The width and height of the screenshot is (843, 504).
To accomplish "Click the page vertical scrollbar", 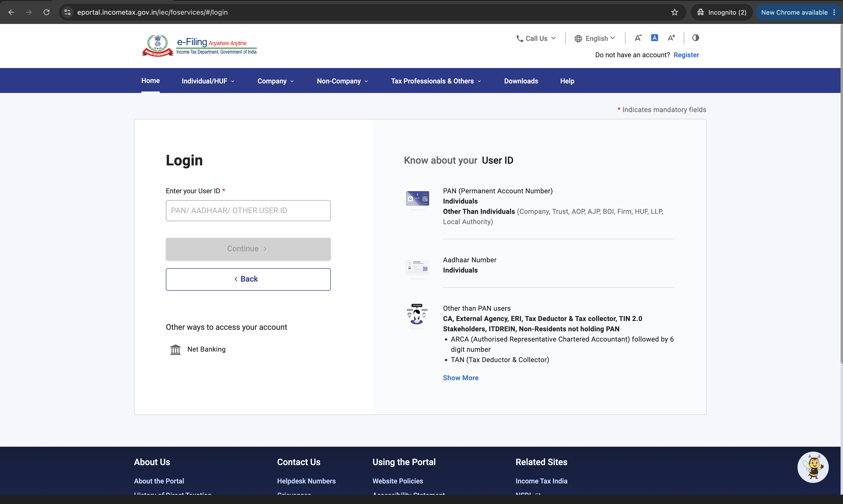I will click(x=841, y=194).
